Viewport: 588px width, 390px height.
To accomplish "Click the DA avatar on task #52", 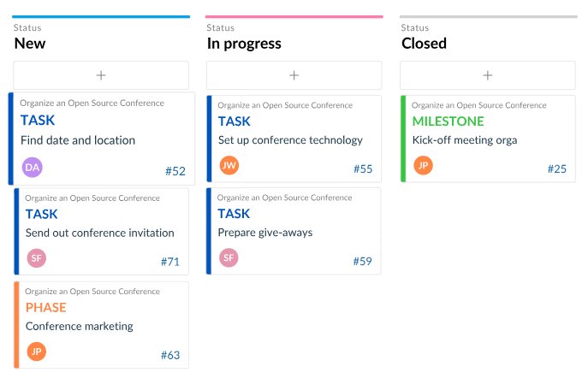I will pos(33,167).
